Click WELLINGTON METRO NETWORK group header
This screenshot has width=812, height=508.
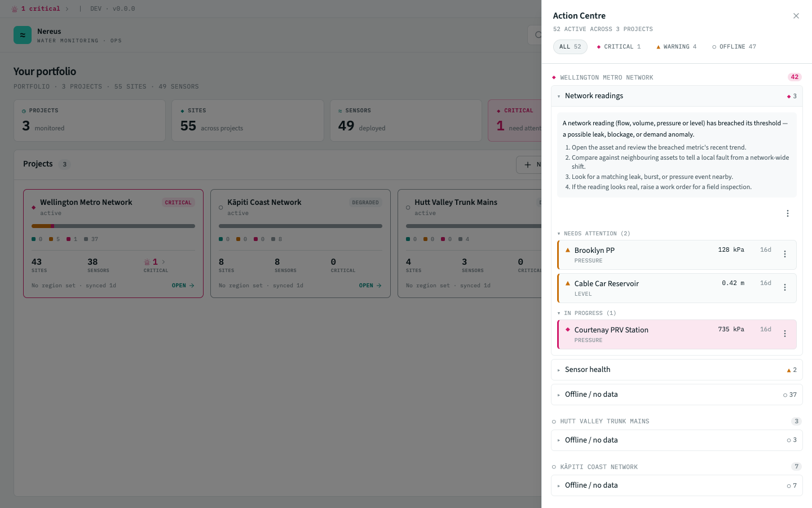tap(607, 78)
